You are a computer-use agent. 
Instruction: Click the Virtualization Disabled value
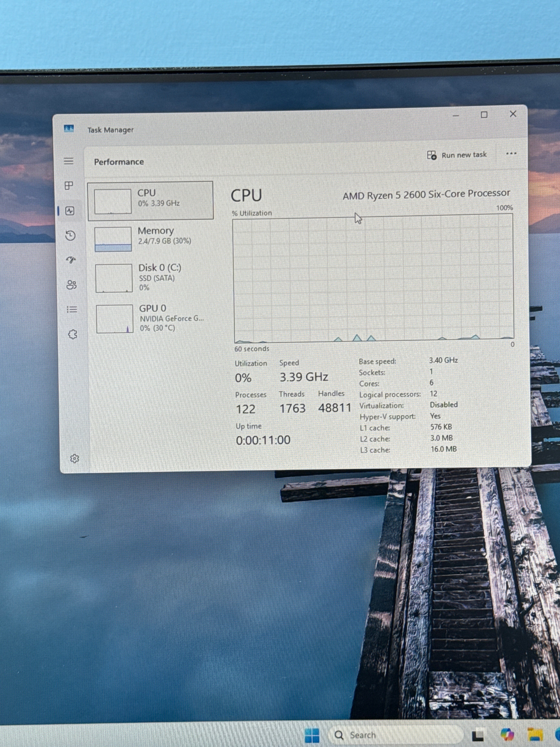click(x=444, y=405)
